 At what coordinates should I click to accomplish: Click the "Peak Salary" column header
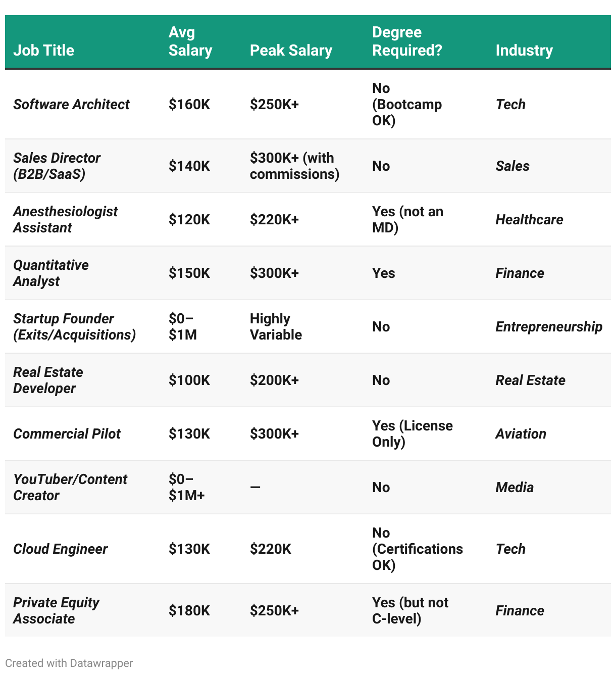(291, 50)
